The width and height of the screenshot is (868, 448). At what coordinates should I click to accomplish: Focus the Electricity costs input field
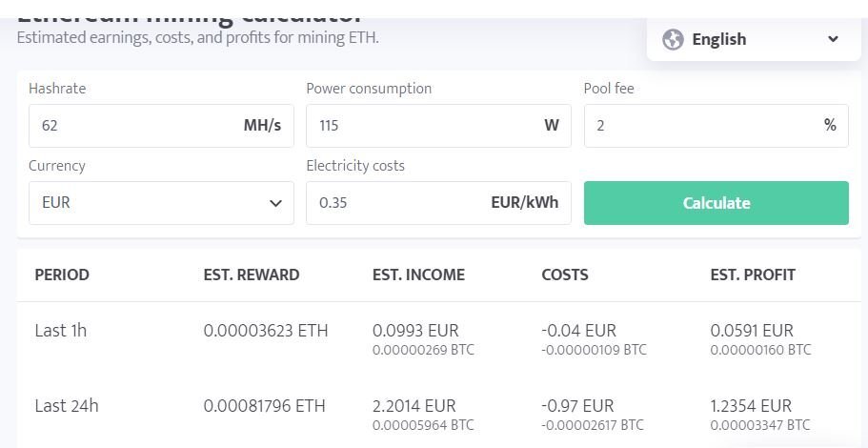coord(438,203)
